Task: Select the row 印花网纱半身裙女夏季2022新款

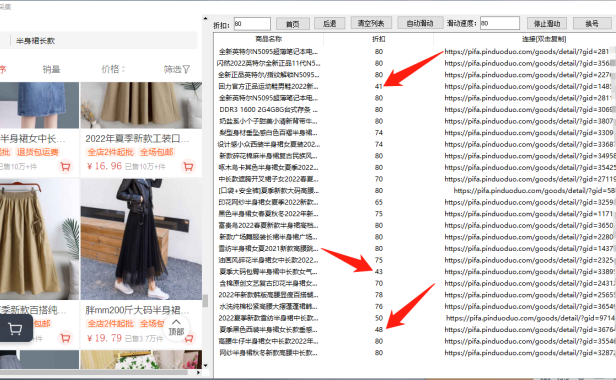Action: pos(268,202)
